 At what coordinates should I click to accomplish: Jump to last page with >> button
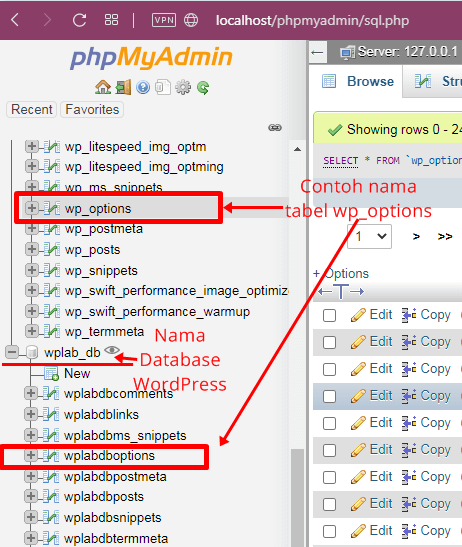(445, 237)
